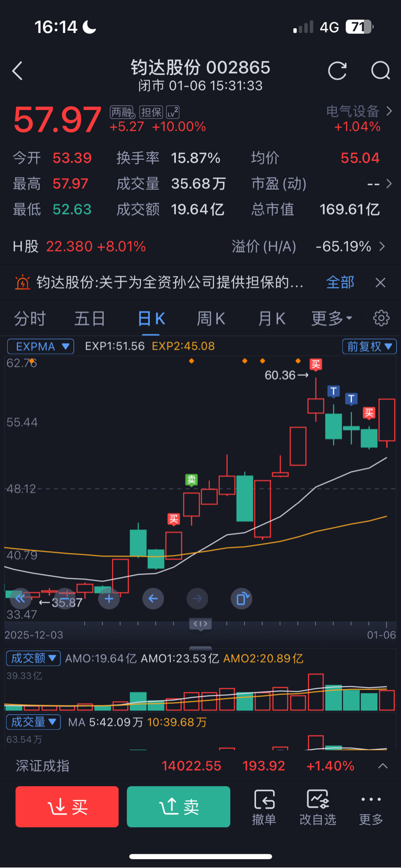Switch to the 周K chart tab
The height and width of the screenshot is (868, 401).
[x=211, y=318]
